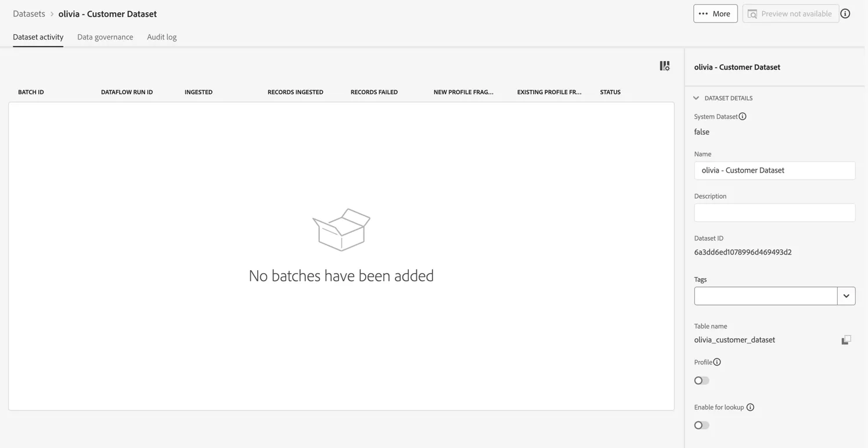
Task: Click the BATCH ID column header
Action: 31,92
